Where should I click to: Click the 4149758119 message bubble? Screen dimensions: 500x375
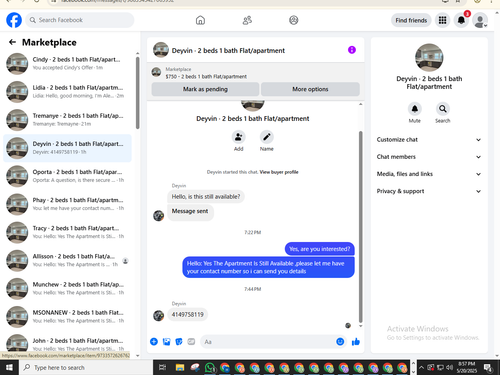tap(187, 315)
